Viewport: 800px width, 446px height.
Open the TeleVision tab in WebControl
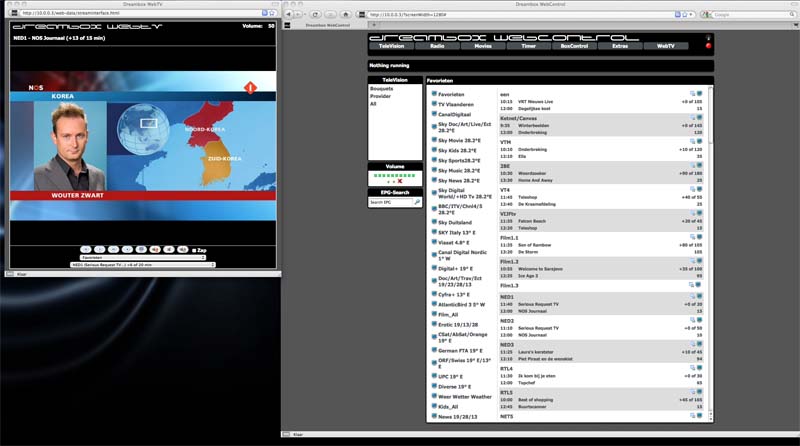[x=391, y=46]
